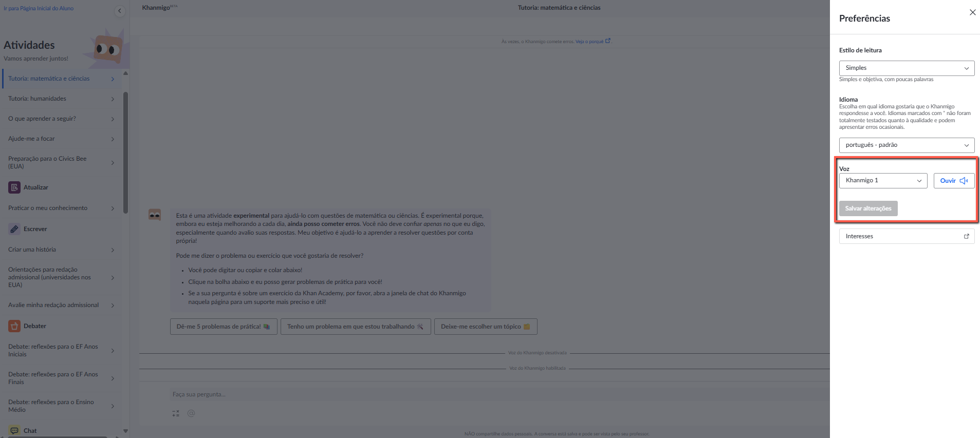Open the math symbols keypad icon

(x=176, y=413)
